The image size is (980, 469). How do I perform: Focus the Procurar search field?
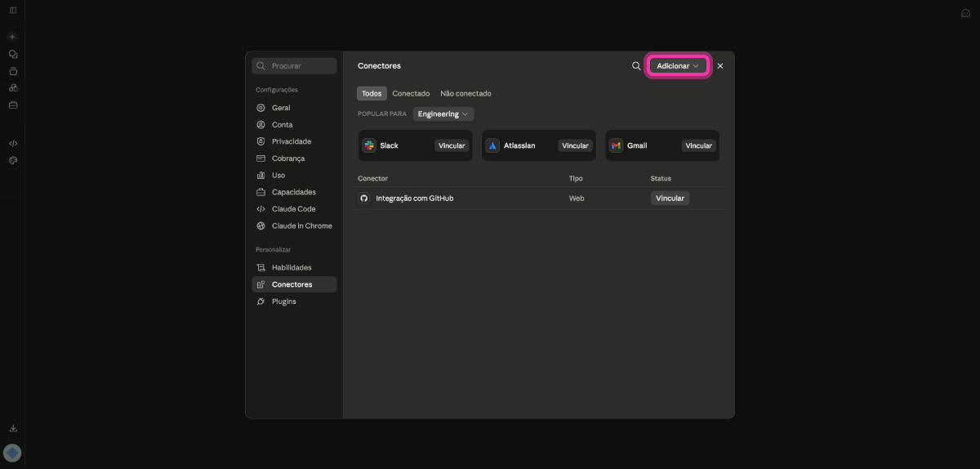coord(294,65)
